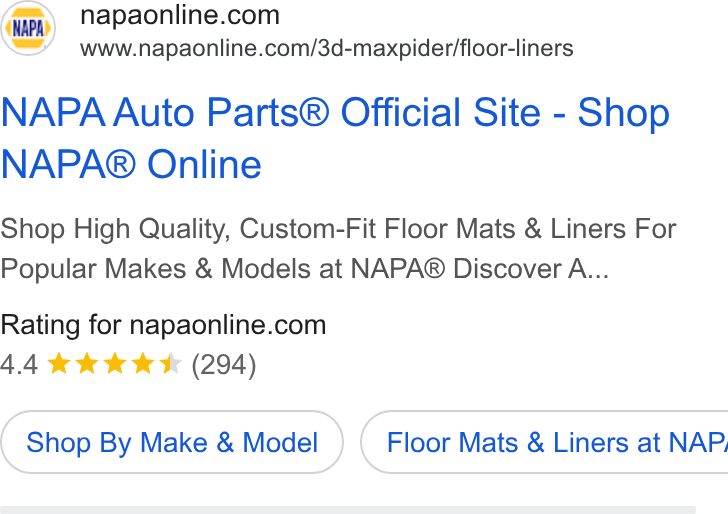Click the 'Rating for napaonline.com' label
728x514 pixels.
click(x=163, y=325)
